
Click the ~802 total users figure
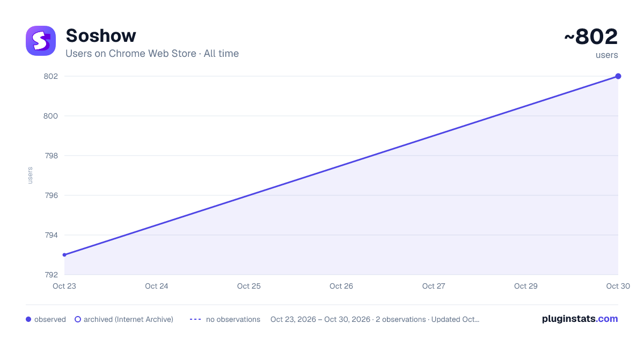pyautogui.click(x=591, y=37)
